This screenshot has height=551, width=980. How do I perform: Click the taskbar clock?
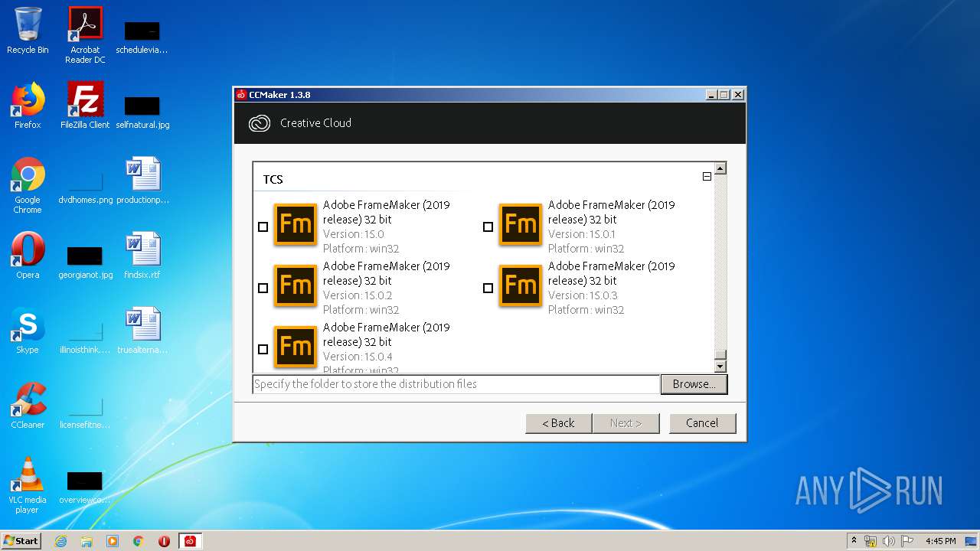tap(941, 541)
